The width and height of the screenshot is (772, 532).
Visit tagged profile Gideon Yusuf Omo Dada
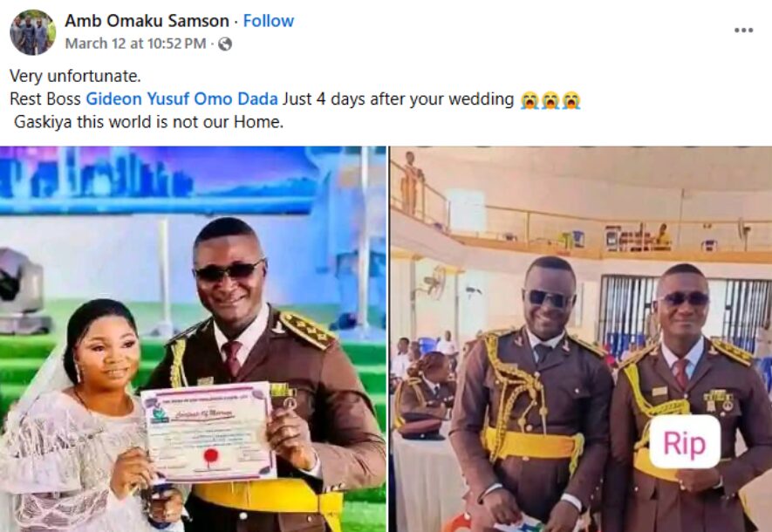coord(181,99)
